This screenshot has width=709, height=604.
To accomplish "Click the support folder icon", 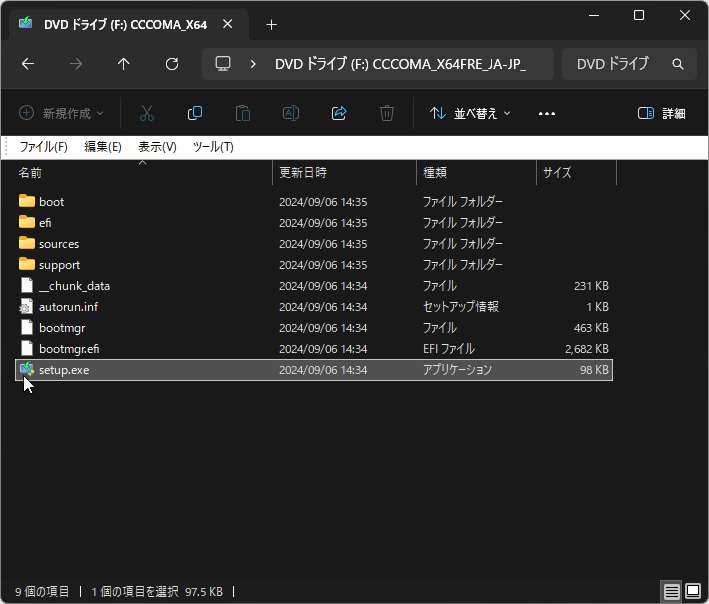I will pyautogui.click(x=27, y=264).
